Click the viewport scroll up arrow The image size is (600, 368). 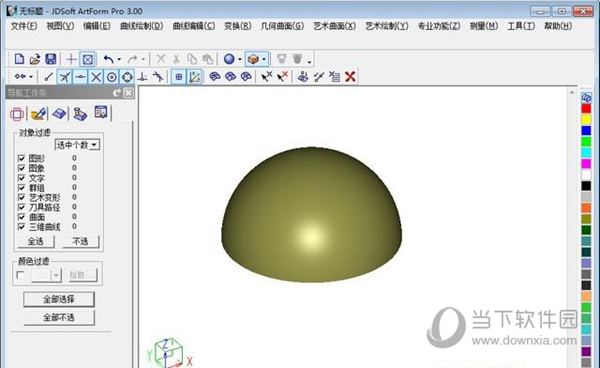pyautogui.click(x=572, y=92)
